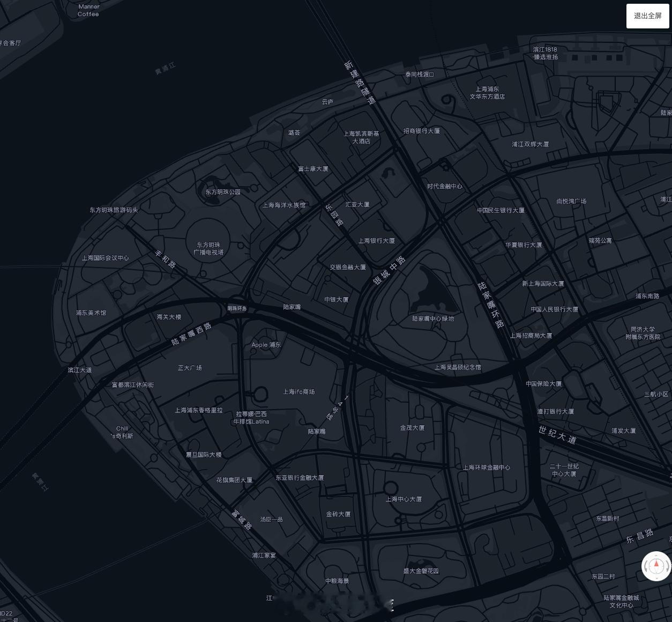Click the 明珠环岛 roundabout label
This screenshot has width=672, height=622.
tap(237, 308)
